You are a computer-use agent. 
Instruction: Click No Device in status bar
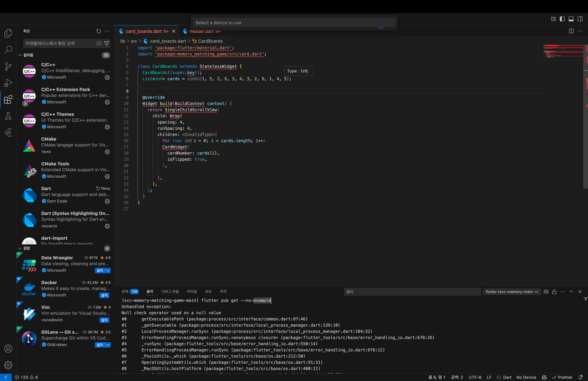526,377
